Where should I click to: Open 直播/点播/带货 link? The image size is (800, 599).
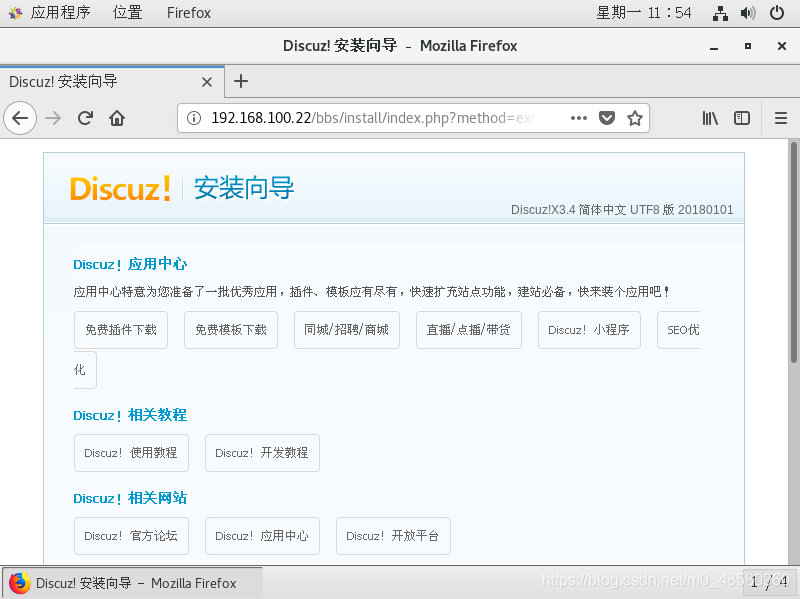point(469,330)
